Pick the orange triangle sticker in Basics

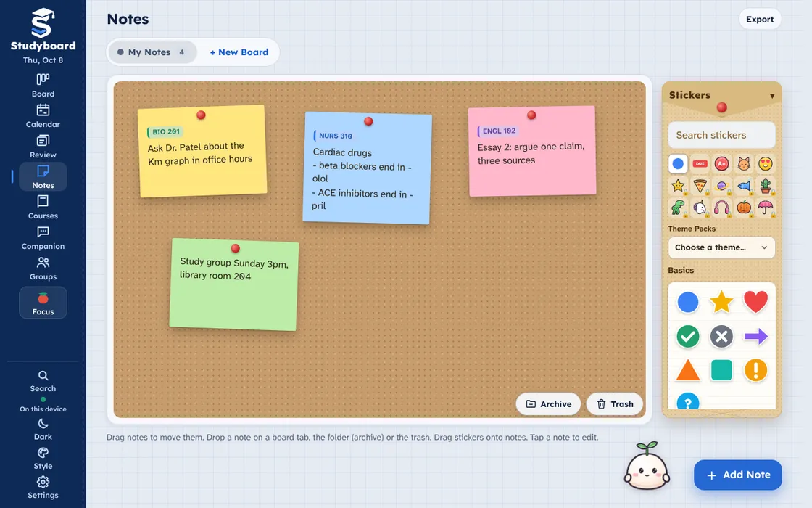(688, 370)
